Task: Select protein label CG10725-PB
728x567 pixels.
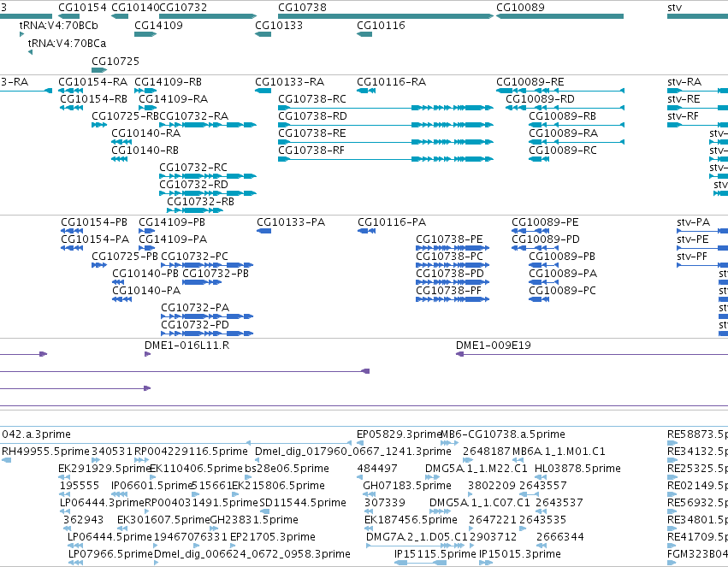Action: click(125, 257)
